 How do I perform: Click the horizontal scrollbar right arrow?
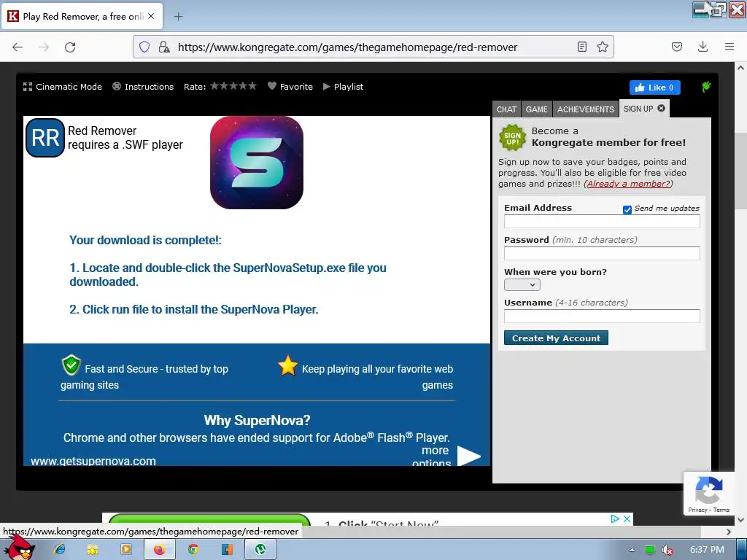[x=729, y=532]
